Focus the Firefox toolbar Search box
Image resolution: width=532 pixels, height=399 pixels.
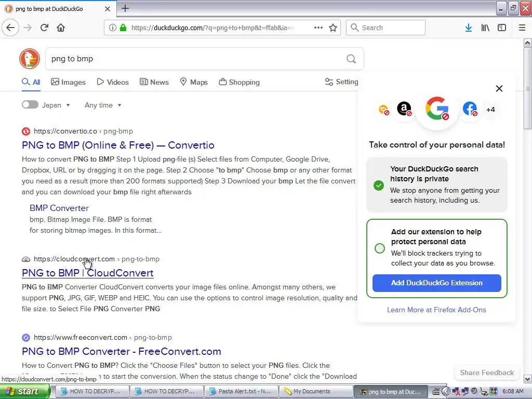[x=385, y=28]
